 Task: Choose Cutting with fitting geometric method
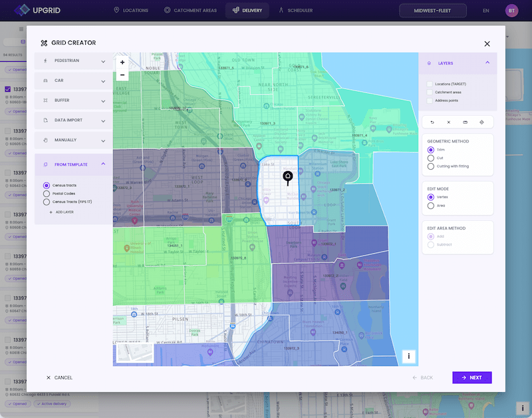(430, 166)
